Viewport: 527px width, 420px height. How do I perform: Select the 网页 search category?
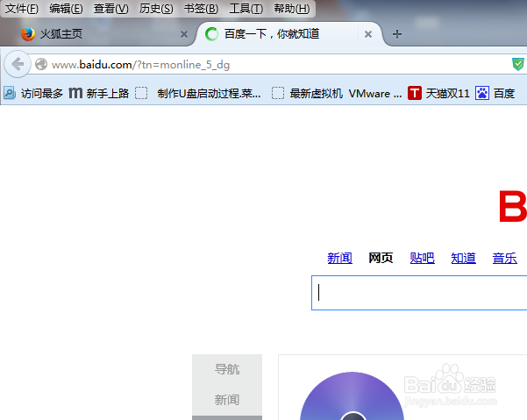tap(381, 258)
